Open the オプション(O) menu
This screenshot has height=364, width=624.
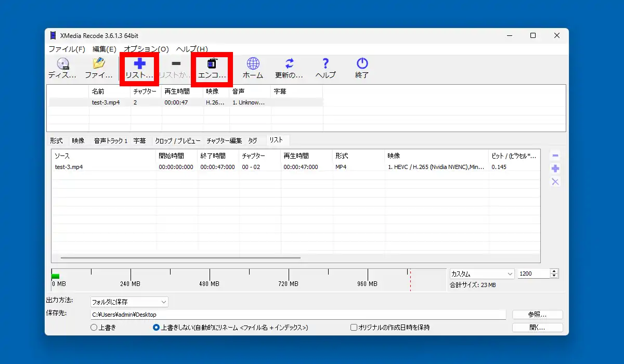[x=146, y=49]
